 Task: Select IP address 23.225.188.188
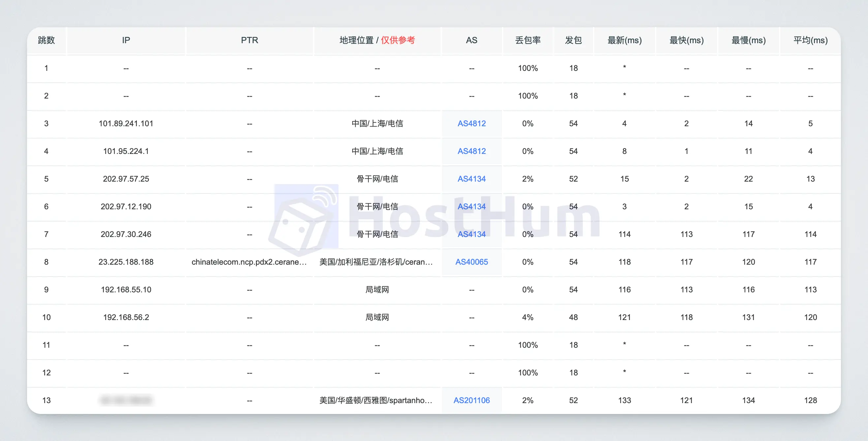click(126, 262)
